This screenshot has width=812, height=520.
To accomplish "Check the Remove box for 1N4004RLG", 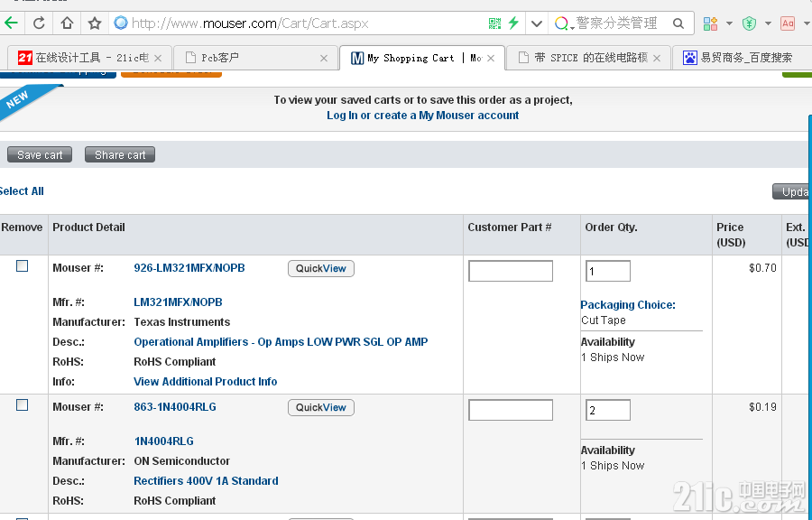I will click(23, 405).
